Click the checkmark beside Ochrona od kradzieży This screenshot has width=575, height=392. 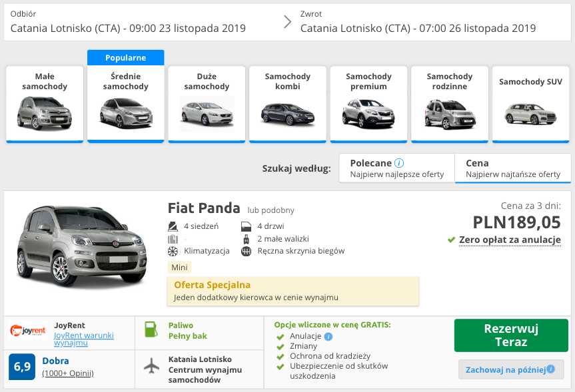[281, 357]
